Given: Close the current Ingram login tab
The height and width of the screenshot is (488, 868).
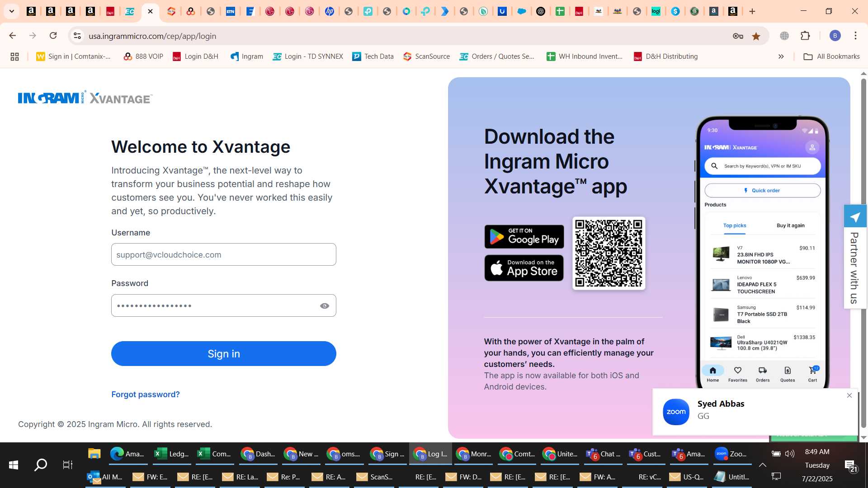Looking at the screenshot, I should [x=150, y=11].
